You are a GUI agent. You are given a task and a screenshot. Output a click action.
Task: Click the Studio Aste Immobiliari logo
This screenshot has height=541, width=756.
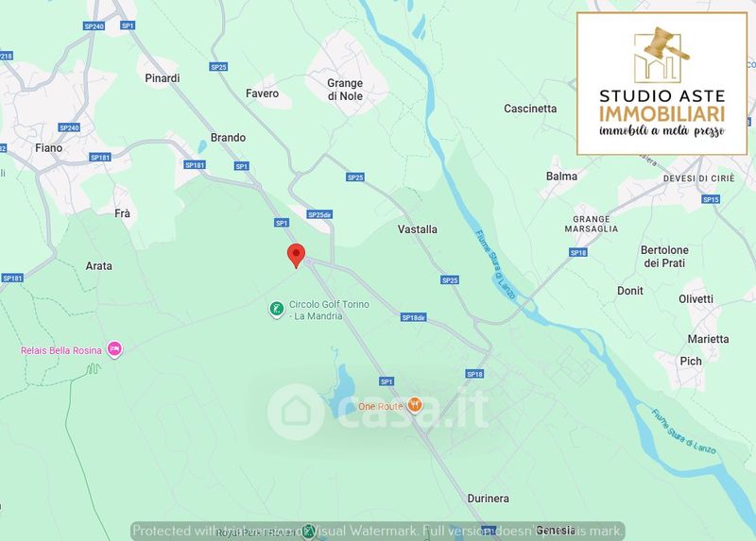(x=662, y=84)
